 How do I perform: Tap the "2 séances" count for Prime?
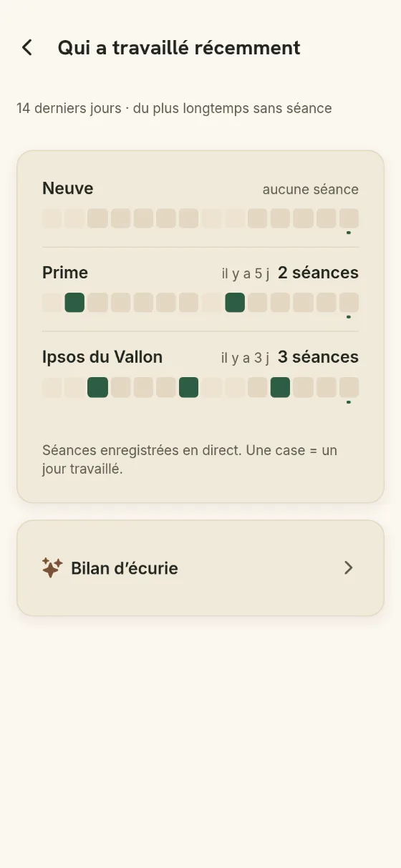[318, 273]
